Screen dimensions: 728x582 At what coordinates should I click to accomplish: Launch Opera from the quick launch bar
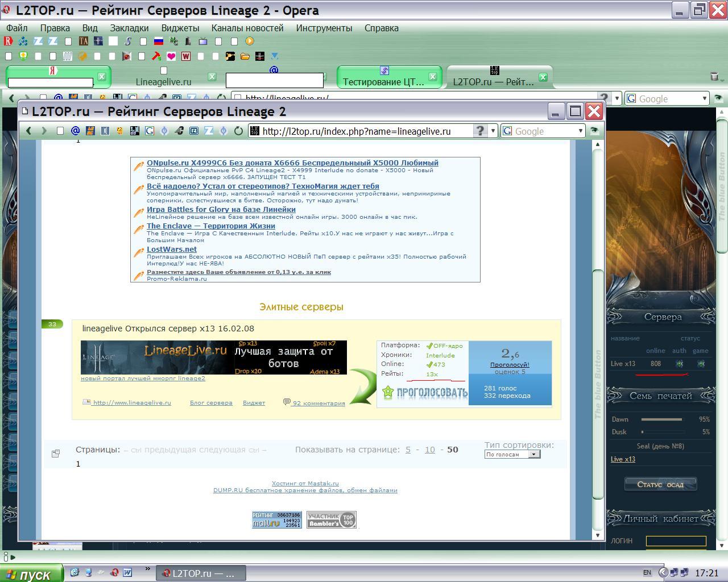(114, 572)
